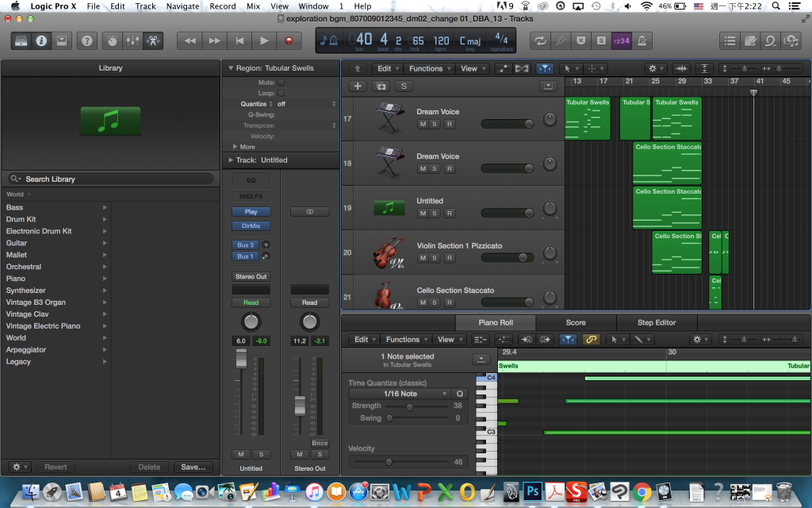Open the EQ slot on Untitled channel
Viewport: 812px width, 508px height.
coord(251,180)
